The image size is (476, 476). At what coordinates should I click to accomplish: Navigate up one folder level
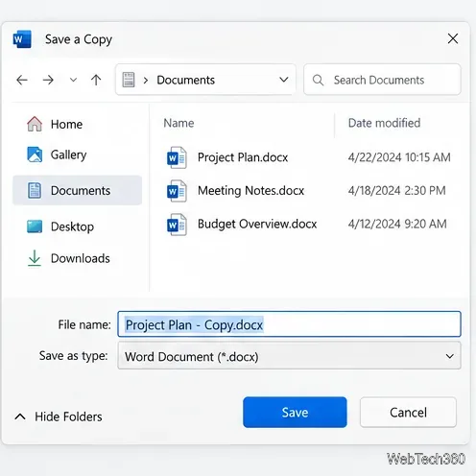pos(96,80)
